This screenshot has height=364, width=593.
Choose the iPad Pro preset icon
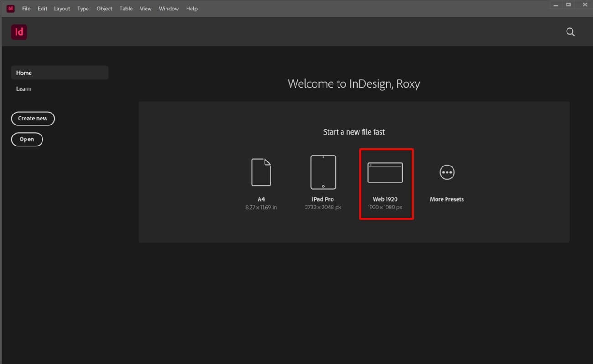tap(323, 172)
